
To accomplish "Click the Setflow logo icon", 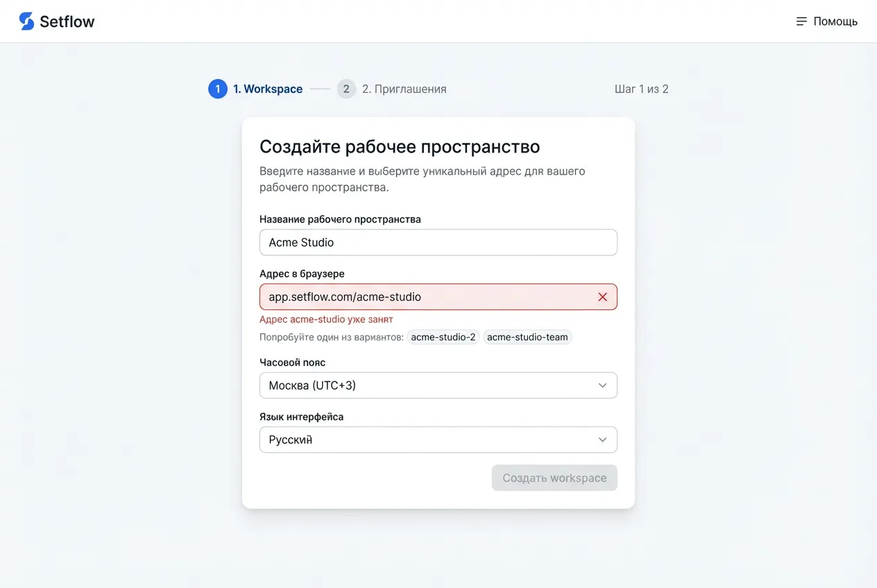I will pyautogui.click(x=26, y=21).
